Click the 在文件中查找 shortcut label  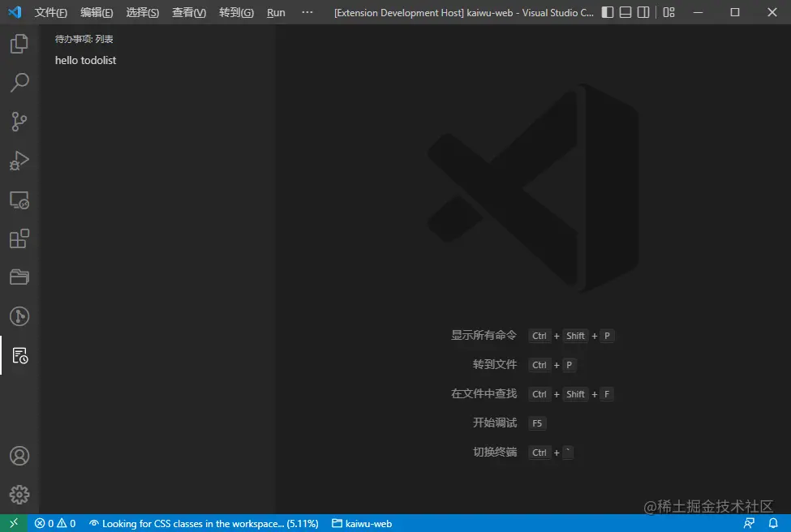pyautogui.click(x=484, y=394)
